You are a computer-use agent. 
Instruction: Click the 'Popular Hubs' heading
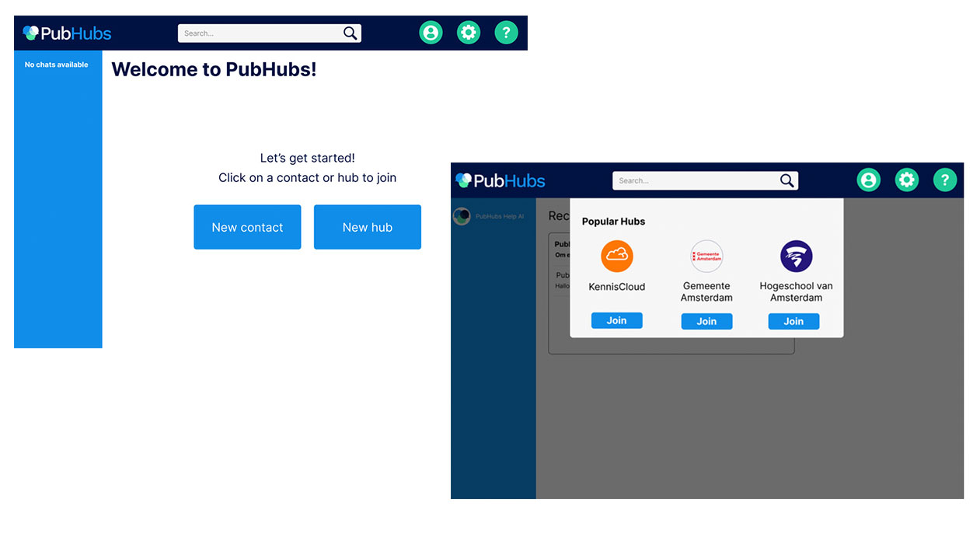tap(614, 222)
